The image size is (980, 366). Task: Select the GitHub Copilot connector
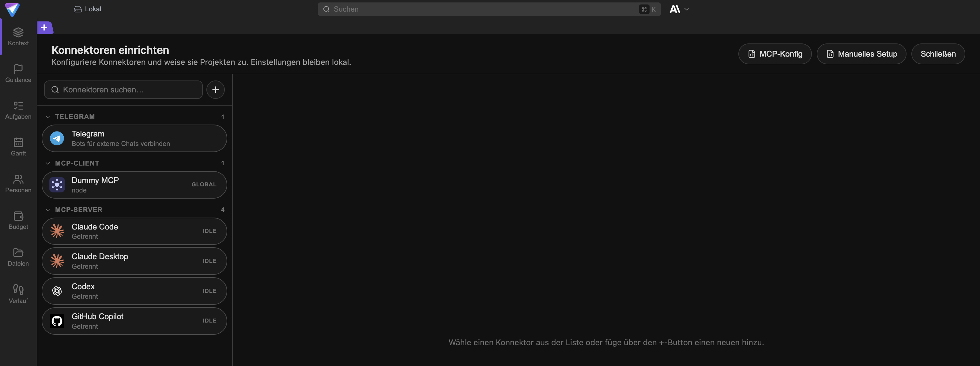point(134,321)
